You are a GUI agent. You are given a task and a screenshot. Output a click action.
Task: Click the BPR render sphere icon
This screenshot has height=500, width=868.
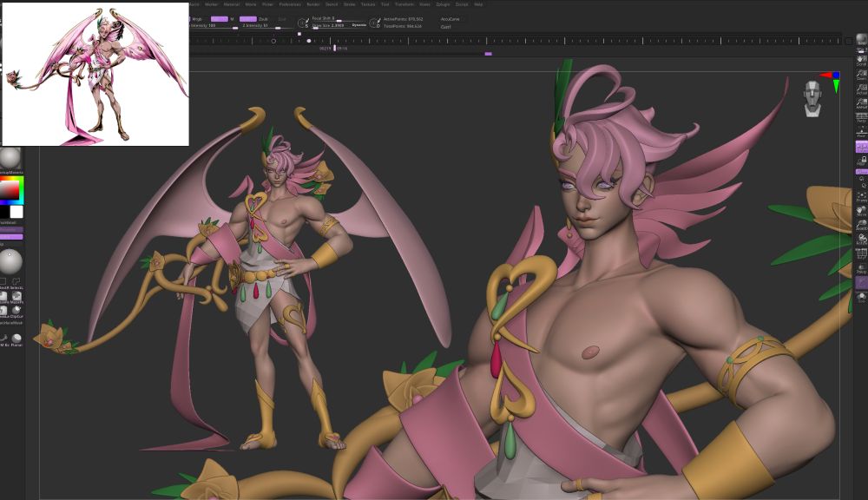pos(861,40)
